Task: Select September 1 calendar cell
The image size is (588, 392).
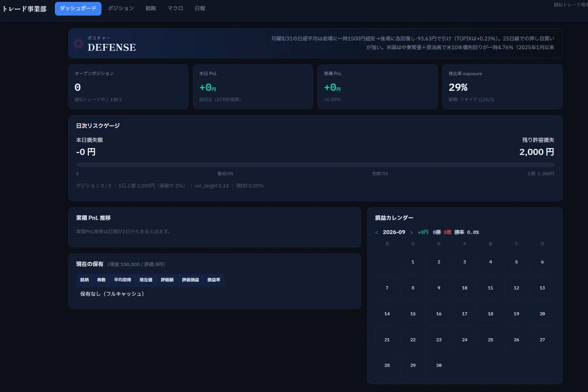Action: pyautogui.click(x=413, y=262)
